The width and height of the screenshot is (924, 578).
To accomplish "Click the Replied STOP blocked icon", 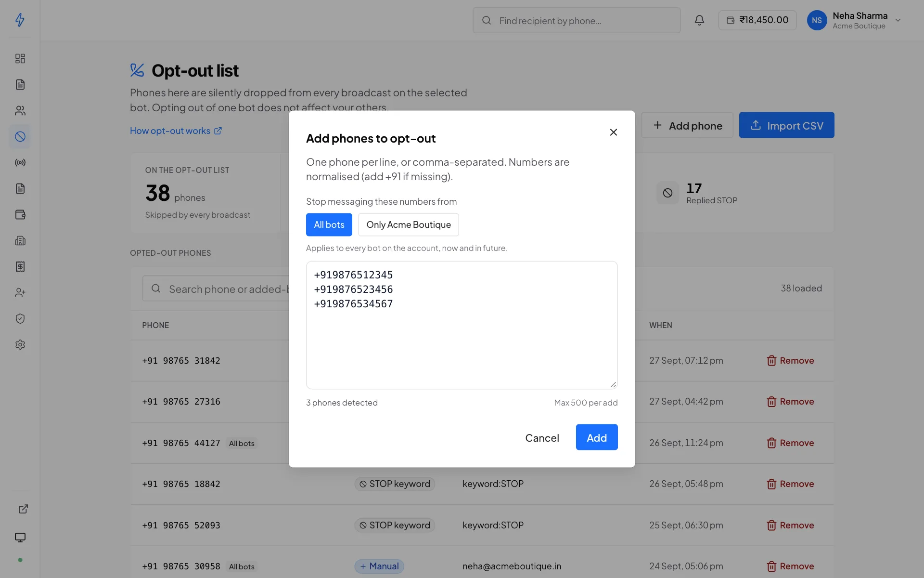I will pyautogui.click(x=667, y=193).
